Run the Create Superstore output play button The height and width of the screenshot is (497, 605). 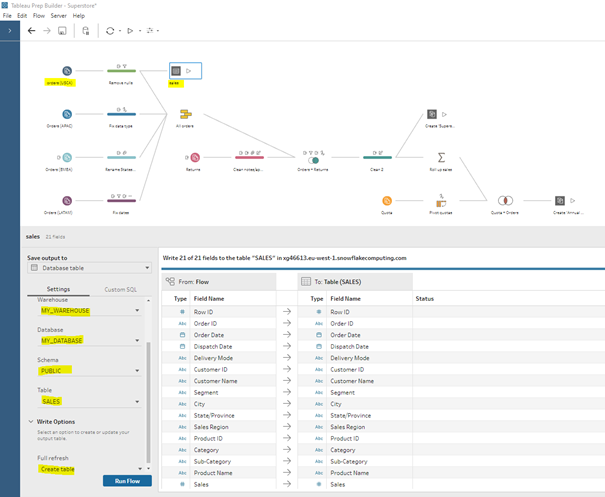tap(444, 114)
